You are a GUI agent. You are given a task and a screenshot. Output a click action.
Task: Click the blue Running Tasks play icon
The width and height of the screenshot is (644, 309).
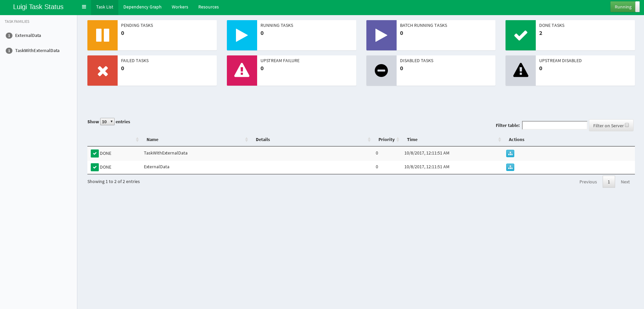[242, 35]
